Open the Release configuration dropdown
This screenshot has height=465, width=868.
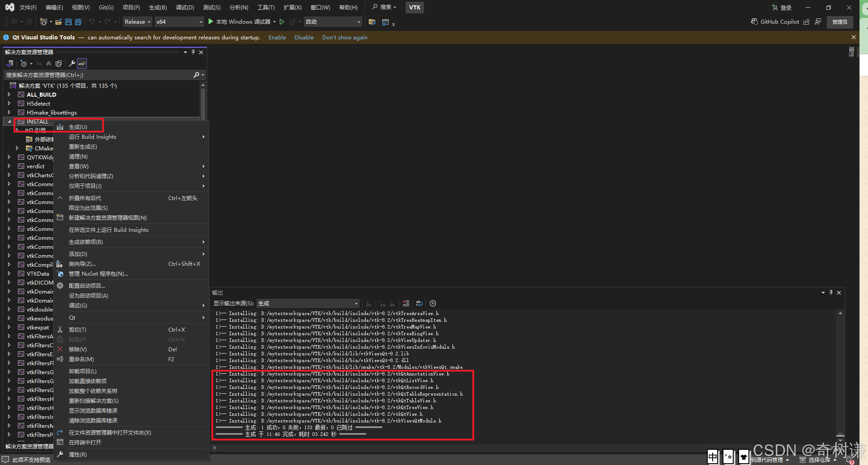[137, 21]
